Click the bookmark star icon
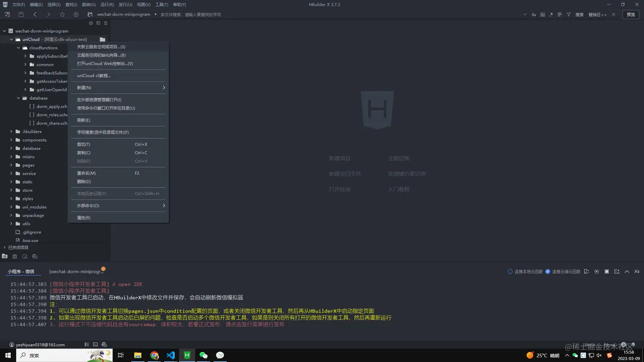 (x=63, y=14)
